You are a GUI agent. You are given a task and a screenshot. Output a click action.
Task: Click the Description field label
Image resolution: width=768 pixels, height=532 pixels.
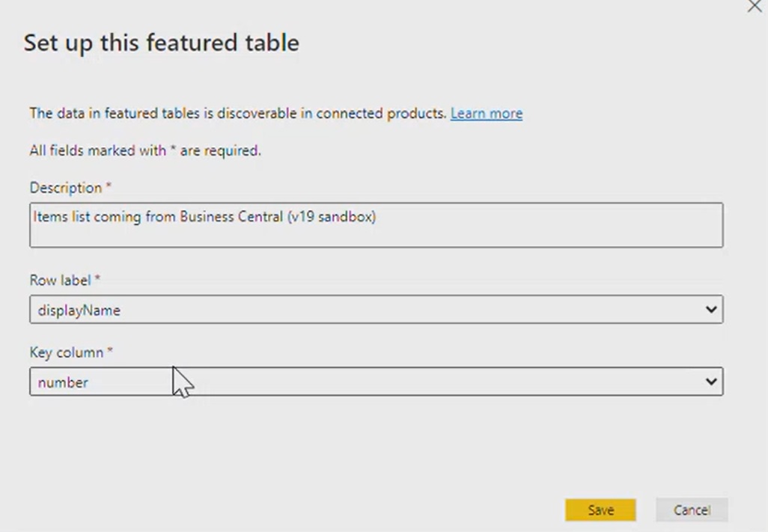click(65, 188)
